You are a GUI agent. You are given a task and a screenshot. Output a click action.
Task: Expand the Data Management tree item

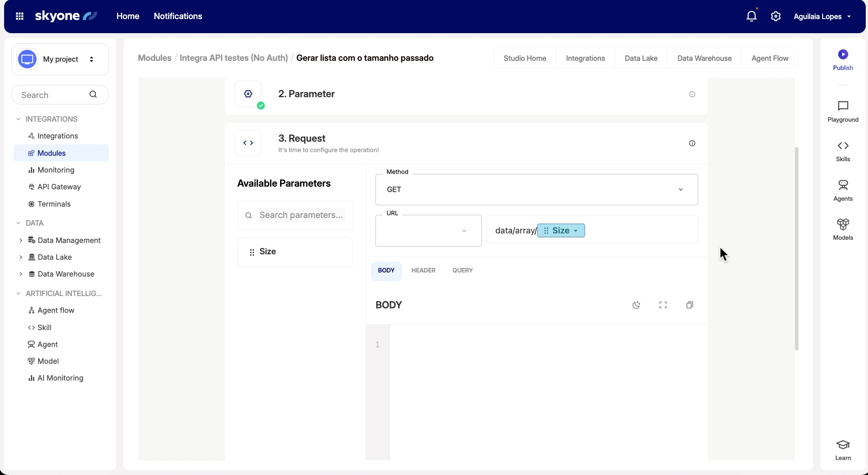pyautogui.click(x=20, y=240)
